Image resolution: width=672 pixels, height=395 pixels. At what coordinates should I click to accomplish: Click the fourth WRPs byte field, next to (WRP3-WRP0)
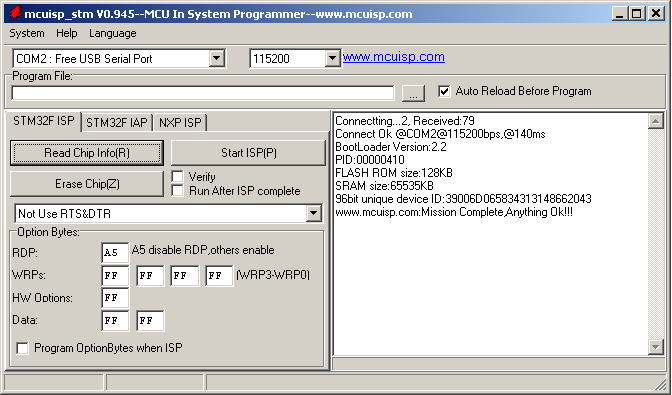click(x=219, y=275)
